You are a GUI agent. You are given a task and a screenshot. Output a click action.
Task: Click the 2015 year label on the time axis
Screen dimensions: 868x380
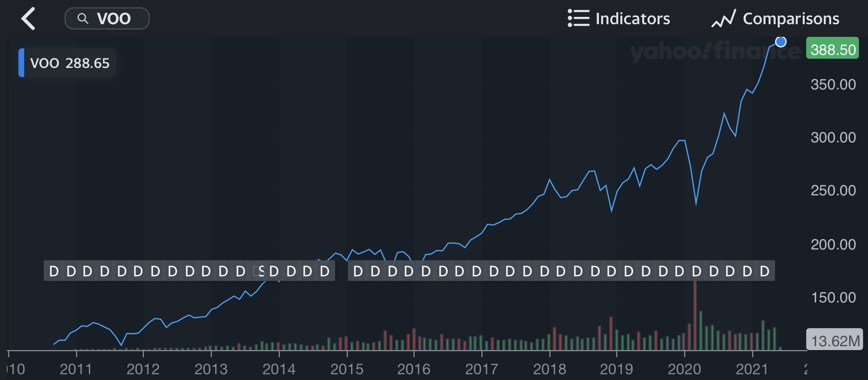coord(347,369)
